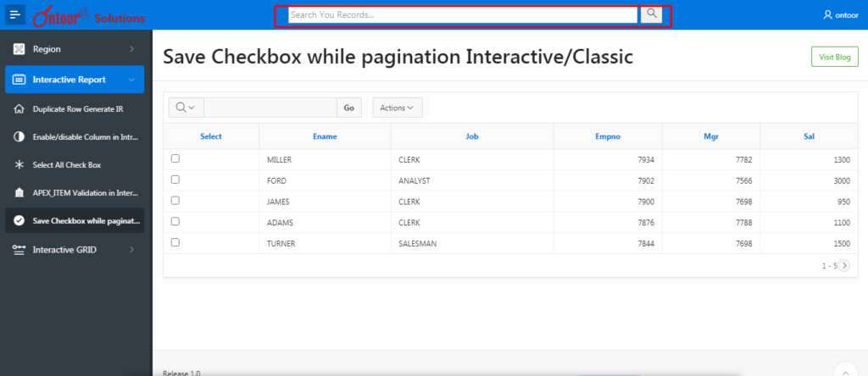
Task: Click the Enable/disable Column contrast icon
Action: tap(19, 136)
